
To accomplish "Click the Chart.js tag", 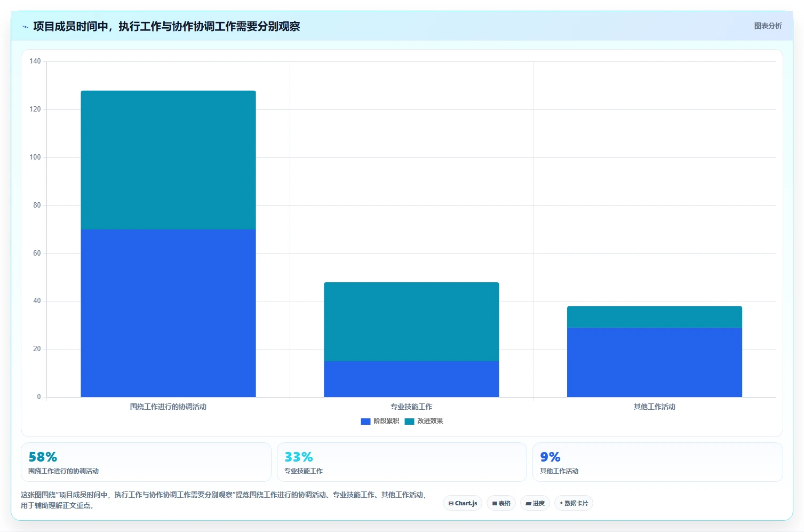I will coord(463,503).
